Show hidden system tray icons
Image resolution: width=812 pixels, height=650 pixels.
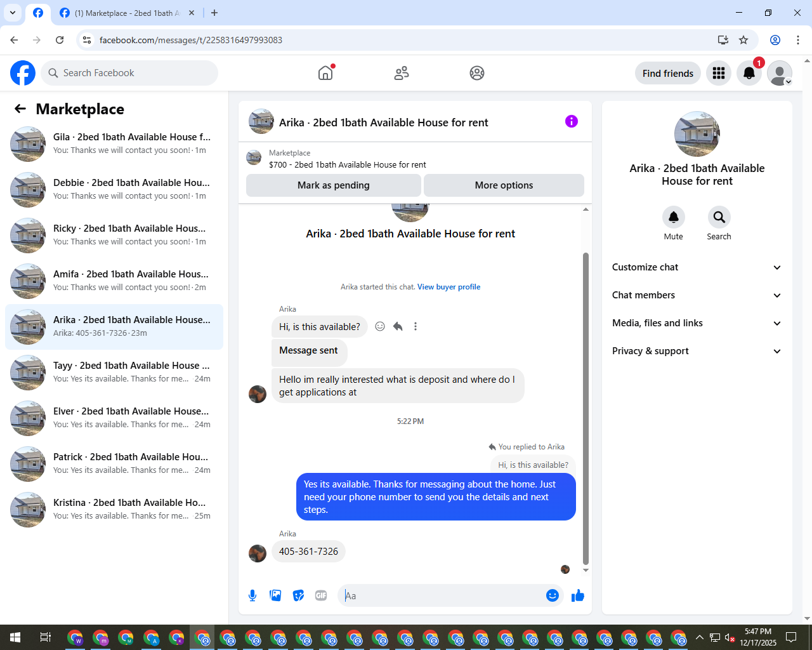pyautogui.click(x=699, y=637)
